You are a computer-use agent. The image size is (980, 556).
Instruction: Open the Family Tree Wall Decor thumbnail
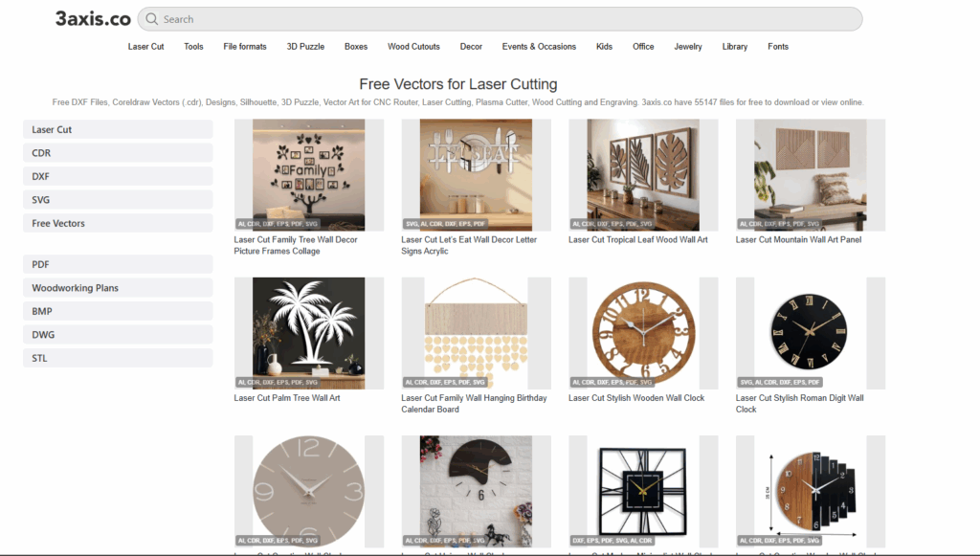pyautogui.click(x=309, y=175)
